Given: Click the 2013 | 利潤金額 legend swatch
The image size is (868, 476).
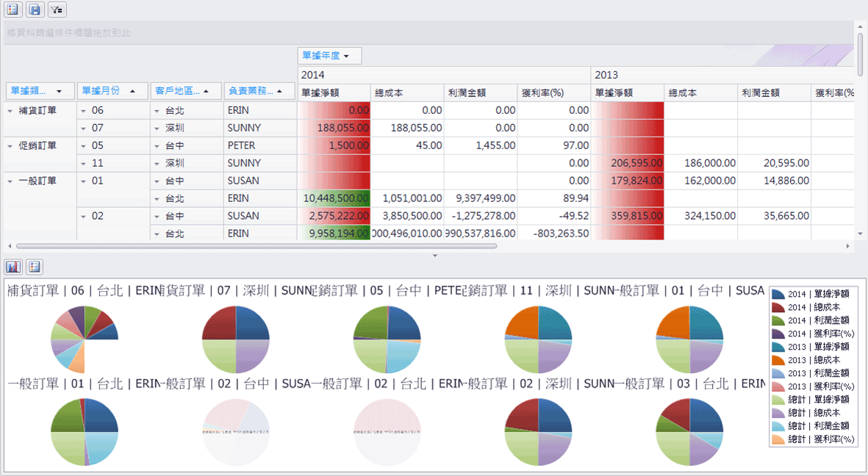Looking at the screenshot, I should point(778,374).
